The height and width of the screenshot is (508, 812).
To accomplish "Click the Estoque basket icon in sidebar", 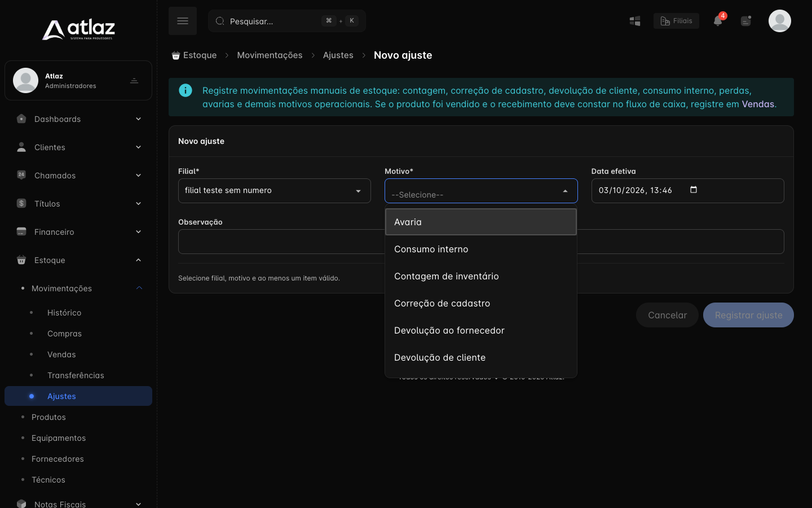I will 21,260.
